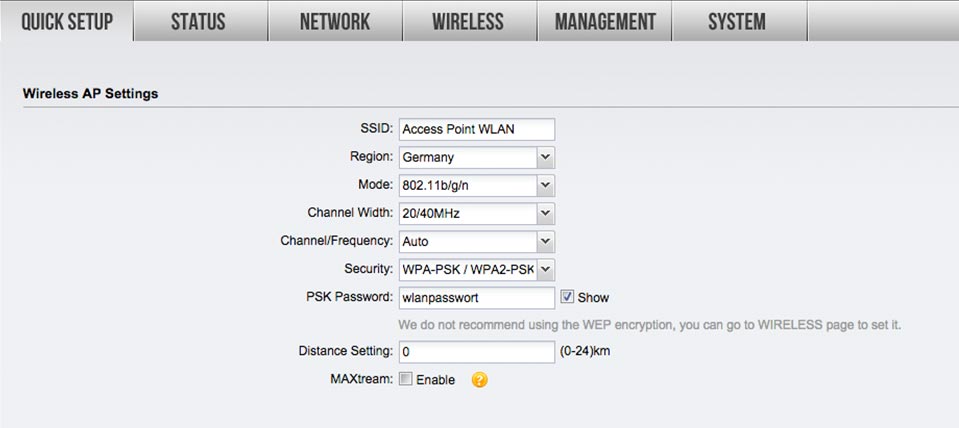Click the Wireless AP Settings heading
Viewport: 959px width, 428px height.
click(90, 94)
